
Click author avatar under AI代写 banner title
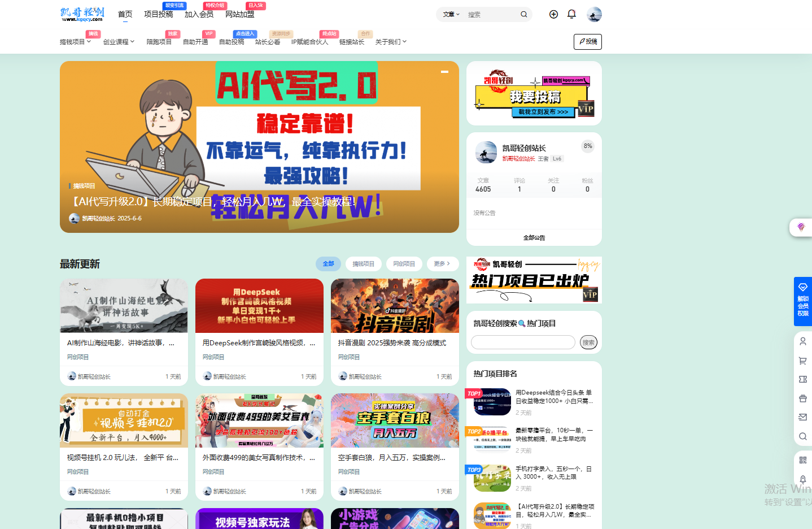74,218
